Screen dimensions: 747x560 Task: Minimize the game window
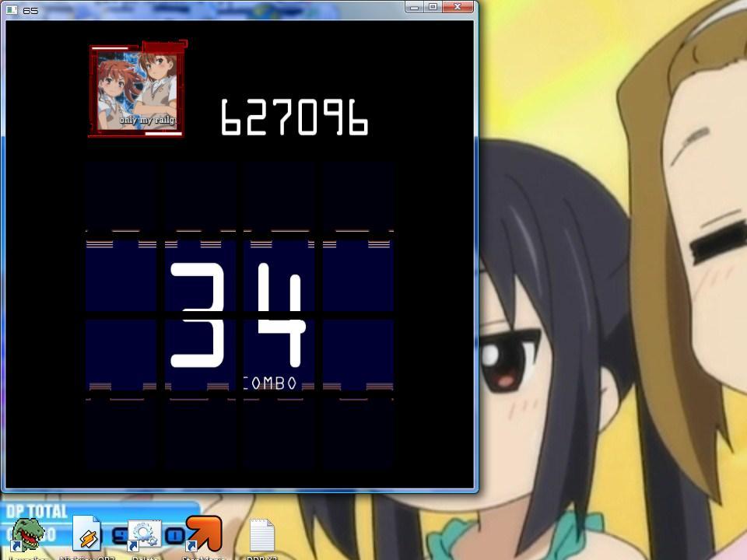[414, 7]
